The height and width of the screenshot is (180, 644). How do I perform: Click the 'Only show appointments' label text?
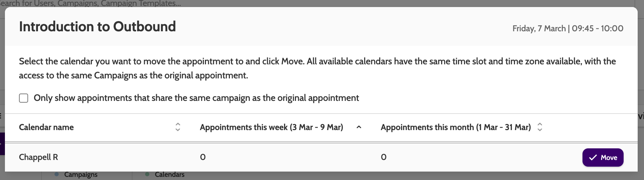point(196,98)
